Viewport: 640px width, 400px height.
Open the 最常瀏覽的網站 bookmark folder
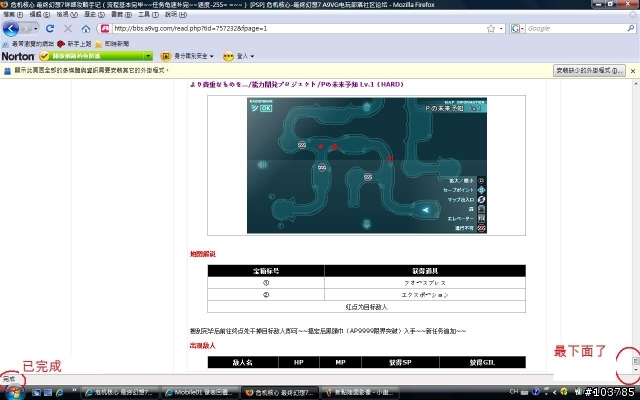pos(28,44)
